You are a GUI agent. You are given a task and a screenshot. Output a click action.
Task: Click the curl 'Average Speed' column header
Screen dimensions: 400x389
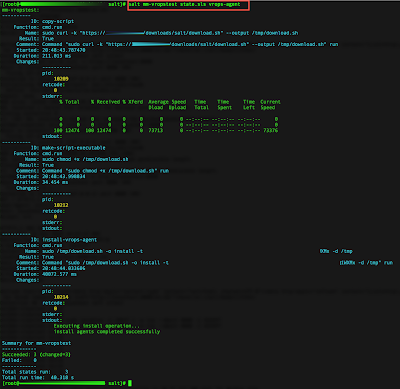[x=167, y=102]
